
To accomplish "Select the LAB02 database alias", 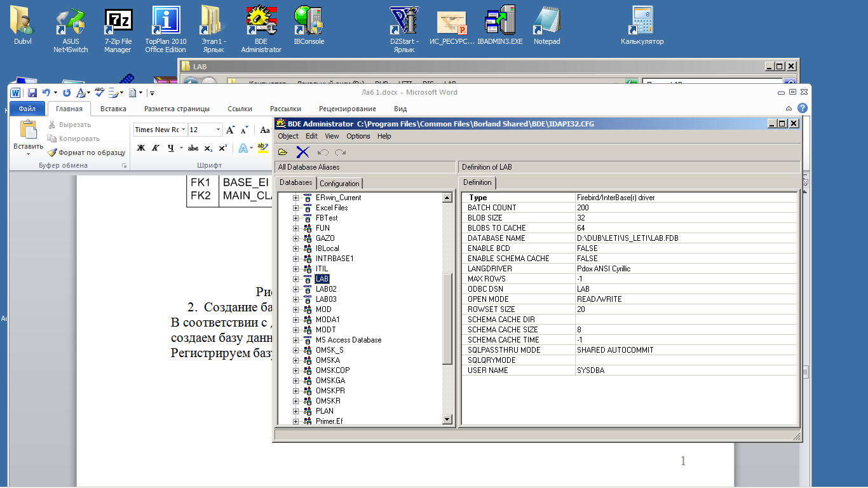I will pyautogui.click(x=326, y=289).
